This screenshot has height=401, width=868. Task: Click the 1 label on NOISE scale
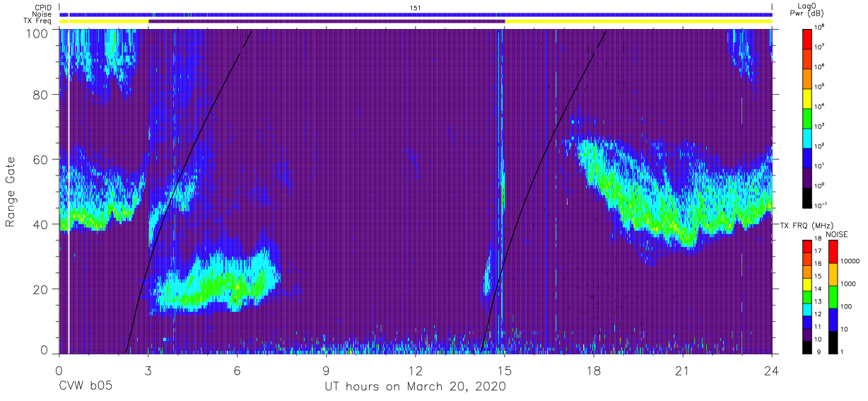pyautogui.click(x=842, y=351)
